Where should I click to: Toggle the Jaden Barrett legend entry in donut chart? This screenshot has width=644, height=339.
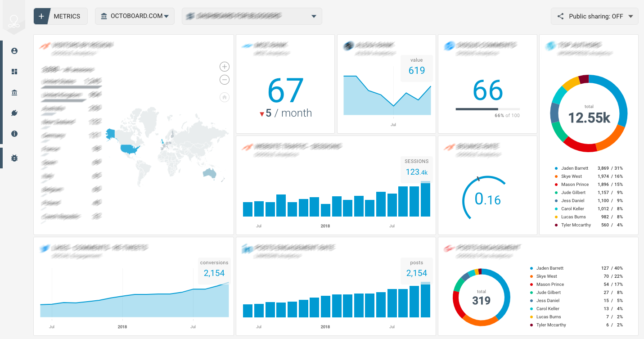coord(575,168)
